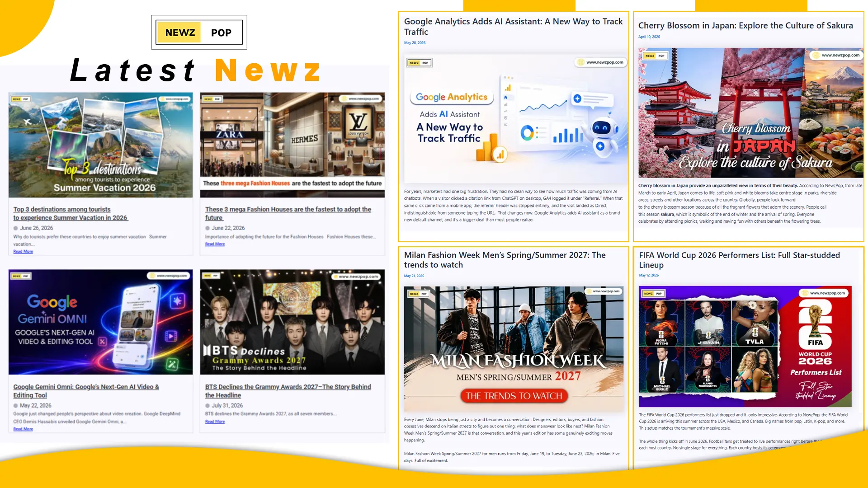Click the 'The FIFA World Cup 2026 performers list' paragraph
This screenshot has height=488, width=868.
[743, 421]
